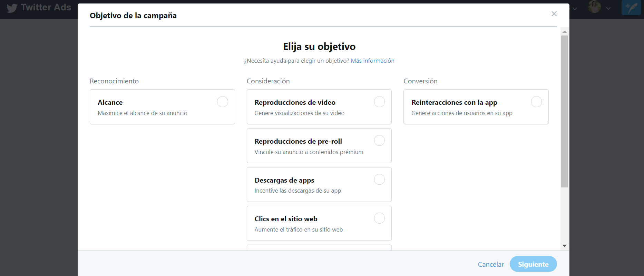Select Clics en el sitio web radio button
This screenshot has height=276, width=644.
point(379,218)
